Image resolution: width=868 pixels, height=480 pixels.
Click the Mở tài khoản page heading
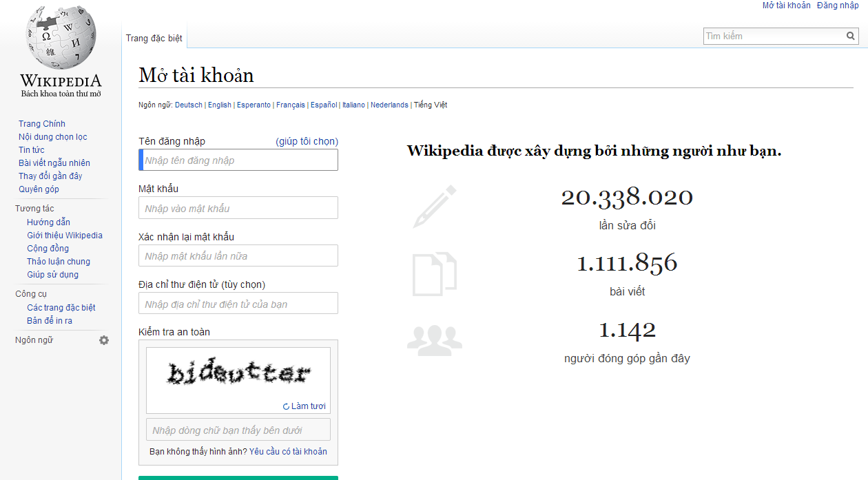coord(196,75)
